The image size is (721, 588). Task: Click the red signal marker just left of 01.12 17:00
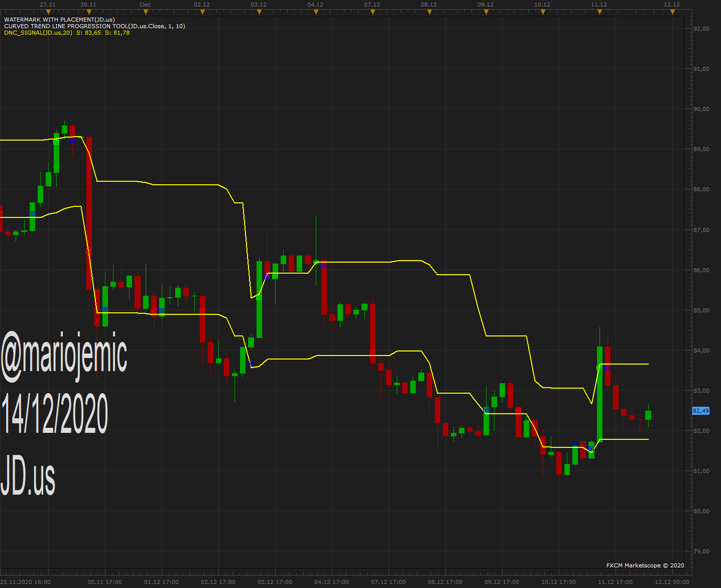(x=154, y=311)
